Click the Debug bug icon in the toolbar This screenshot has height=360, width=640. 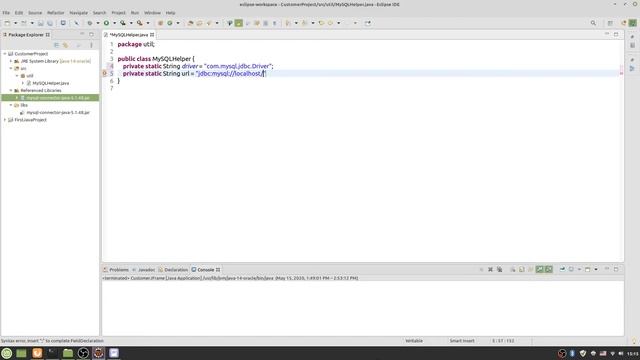(90, 23)
